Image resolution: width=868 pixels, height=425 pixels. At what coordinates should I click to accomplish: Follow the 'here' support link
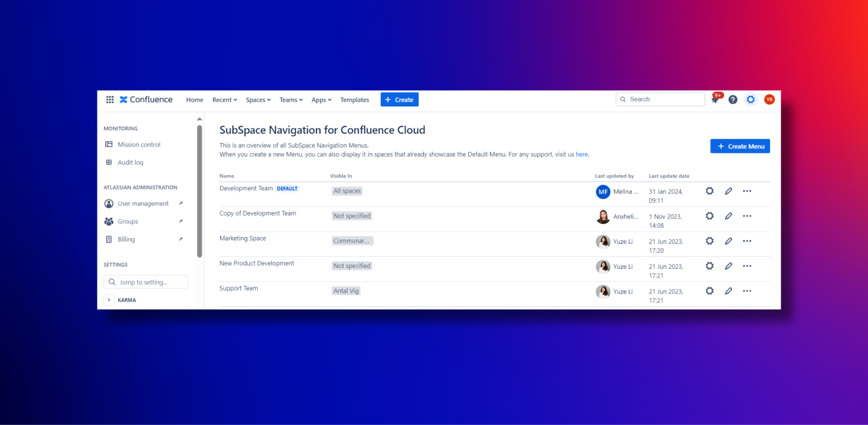coord(582,154)
